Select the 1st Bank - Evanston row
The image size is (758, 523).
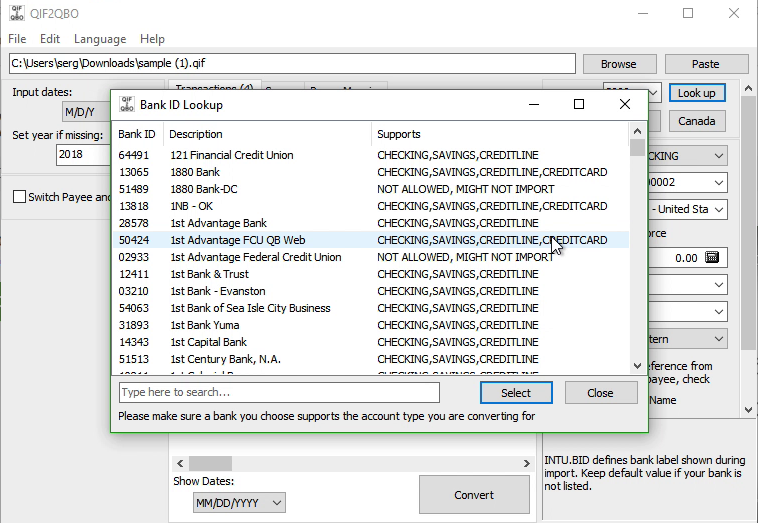(371, 291)
